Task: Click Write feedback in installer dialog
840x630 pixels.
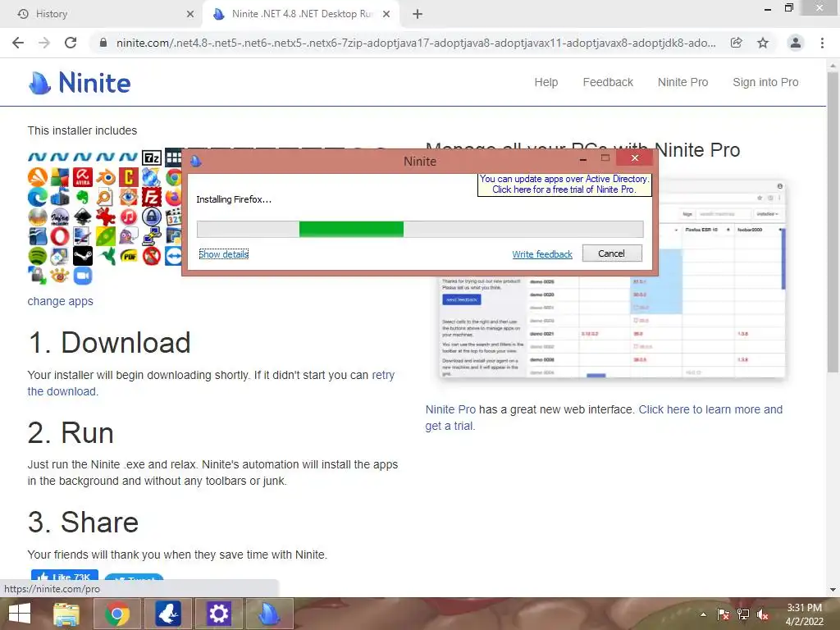Action: 542,254
